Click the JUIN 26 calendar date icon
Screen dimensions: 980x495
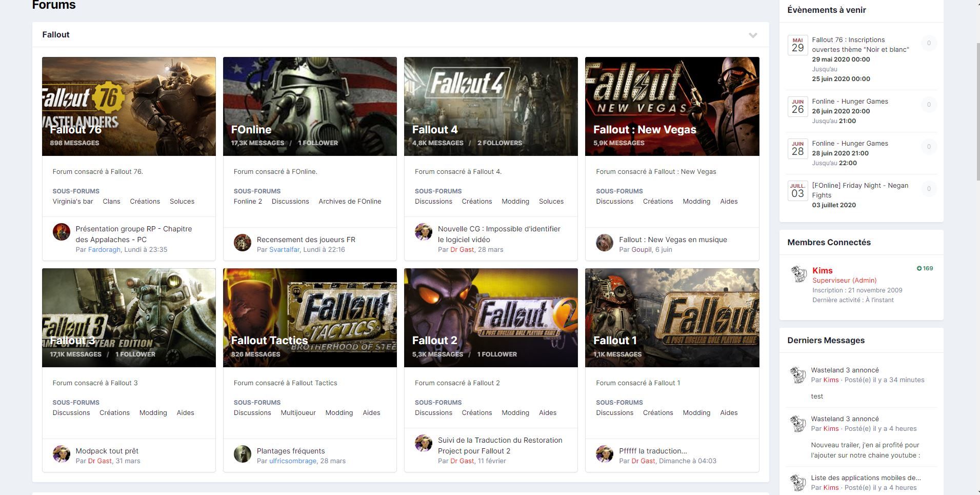pos(797,107)
